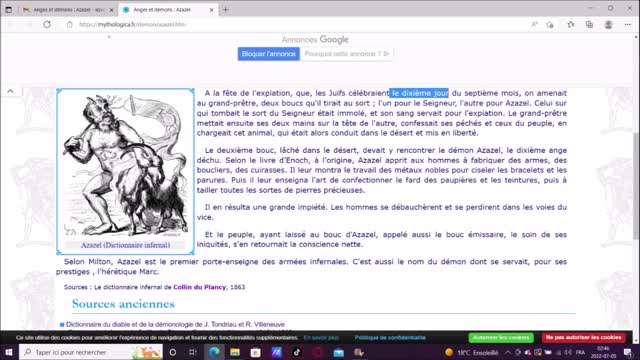The image size is (640, 360).
Task: Click Autoriser les cookies button
Action: [501, 338]
